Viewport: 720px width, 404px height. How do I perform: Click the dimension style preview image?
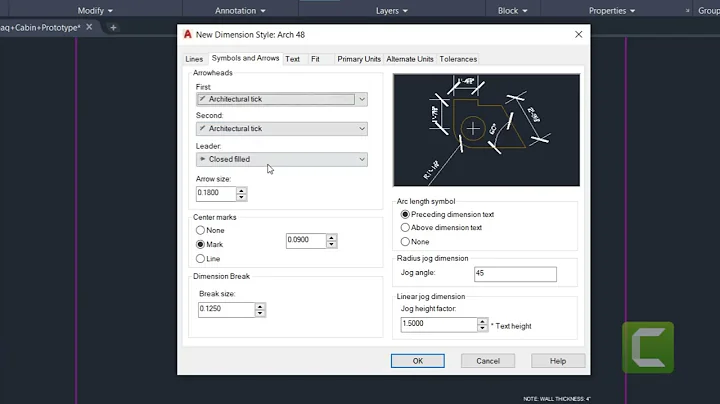pos(486,130)
